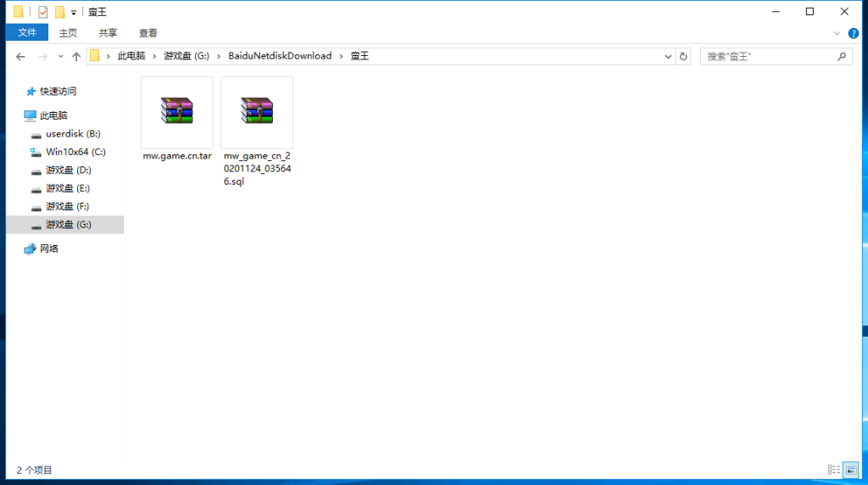Image resolution: width=868 pixels, height=485 pixels.
Task: Expand the chevron after 此电脑 breadcrumb
Action: pos(154,57)
